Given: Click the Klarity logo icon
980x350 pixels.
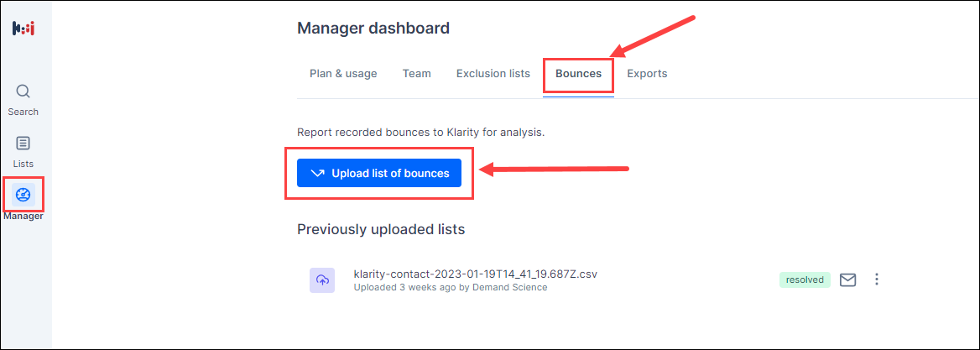Looking at the screenshot, I should click(x=23, y=29).
